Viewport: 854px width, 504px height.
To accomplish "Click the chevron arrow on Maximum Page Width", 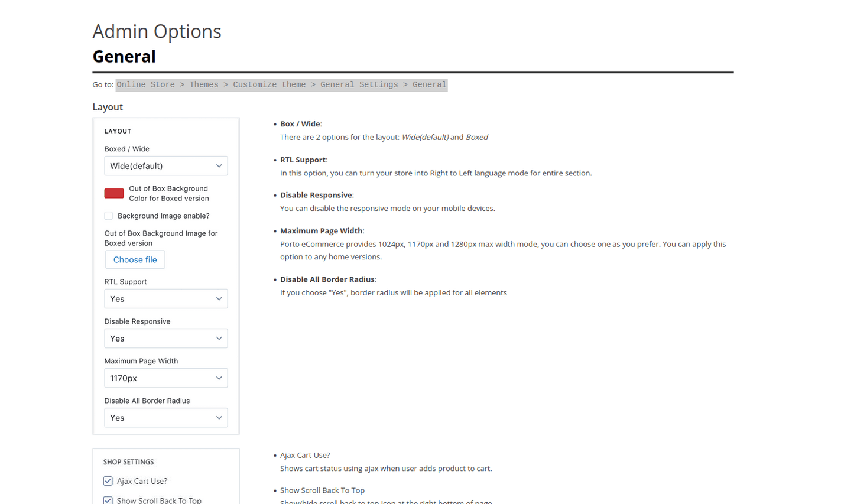I will pyautogui.click(x=219, y=378).
